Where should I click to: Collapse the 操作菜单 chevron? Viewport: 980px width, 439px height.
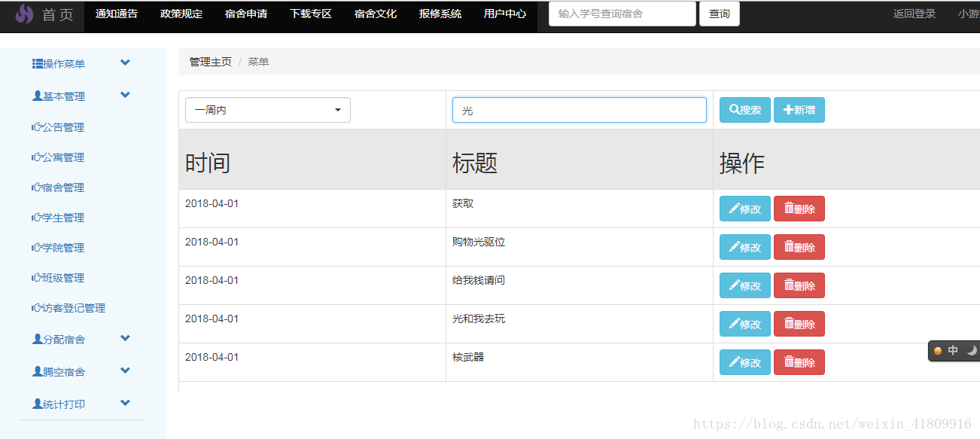pos(126,62)
